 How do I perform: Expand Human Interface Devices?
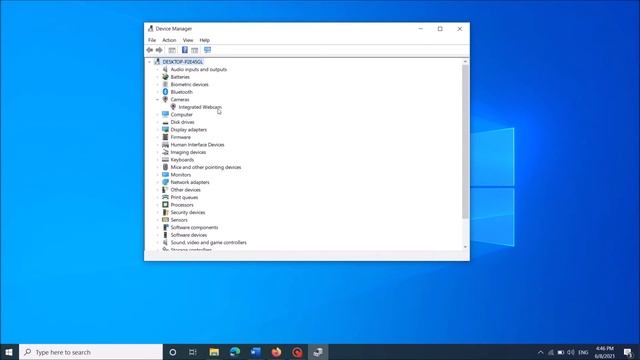coord(158,144)
